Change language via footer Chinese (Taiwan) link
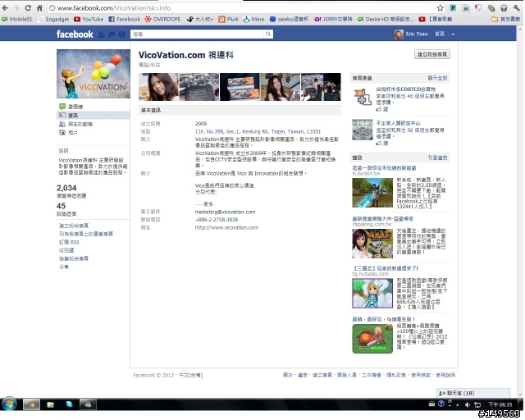This screenshot has height=420, width=525. pos(191,375)
